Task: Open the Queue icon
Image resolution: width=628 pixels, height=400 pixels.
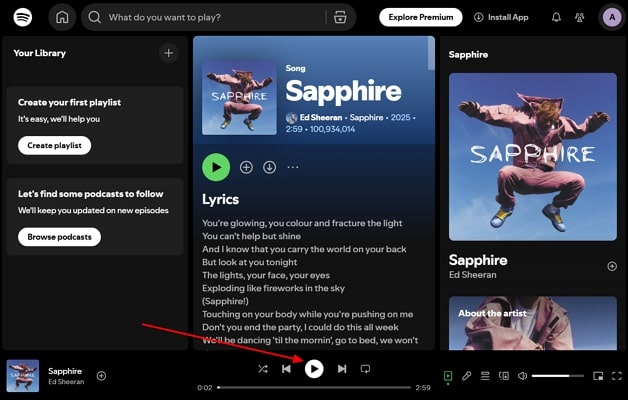Action: pos(485,376)
